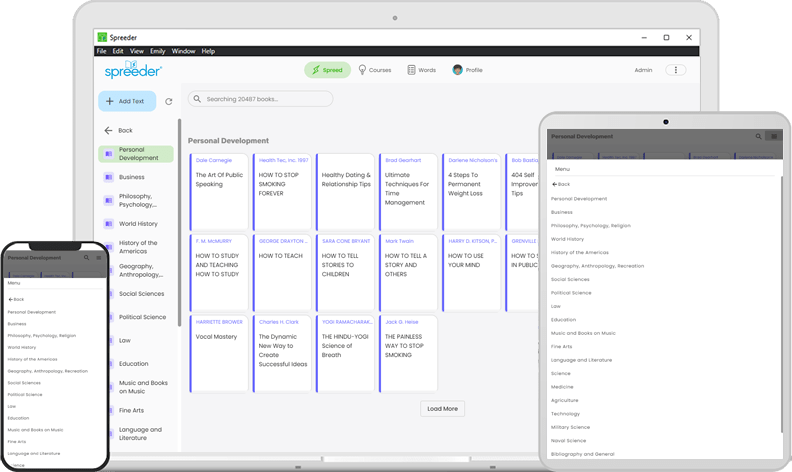792x472 pixels.
Task: Click Back in the phone menu
Action: pos(16,299)
